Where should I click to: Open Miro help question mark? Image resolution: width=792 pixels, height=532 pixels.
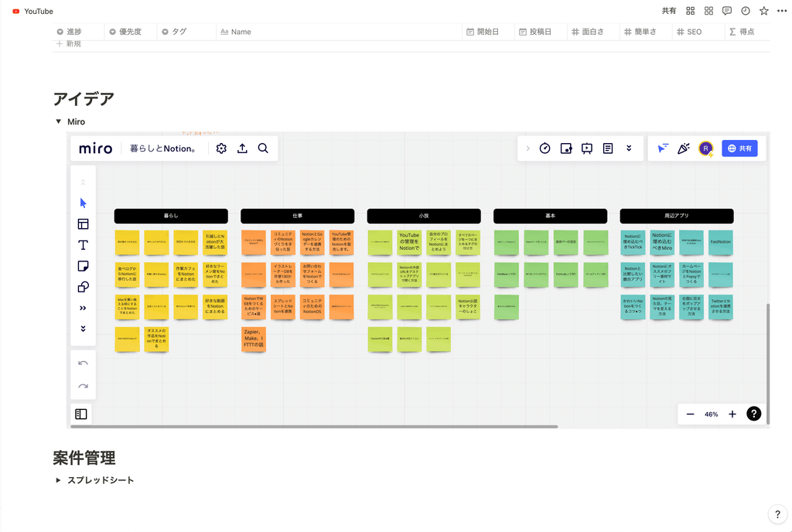tap(753, 414)
